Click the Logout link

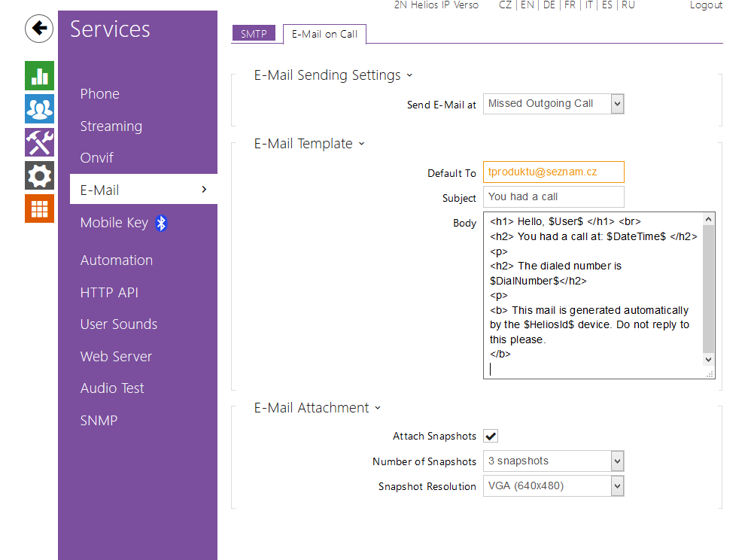[x=706, y=5]
